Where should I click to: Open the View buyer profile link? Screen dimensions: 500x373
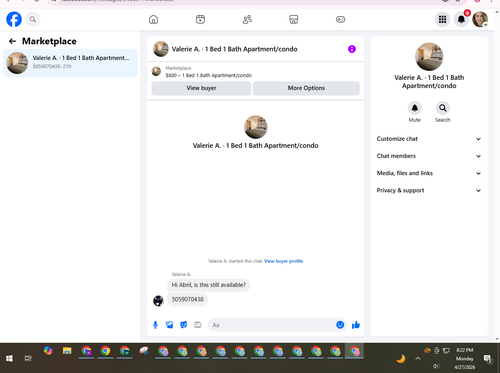coord(283,261)
